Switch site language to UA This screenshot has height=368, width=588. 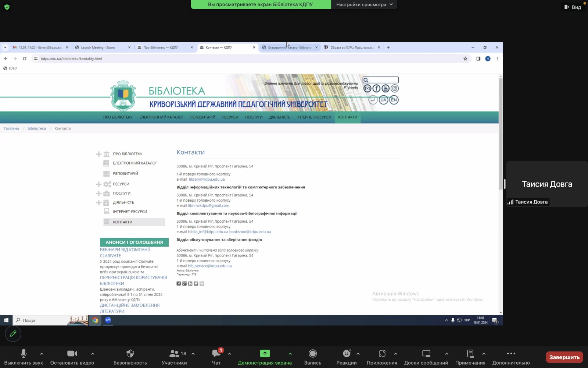click(383, 100)
